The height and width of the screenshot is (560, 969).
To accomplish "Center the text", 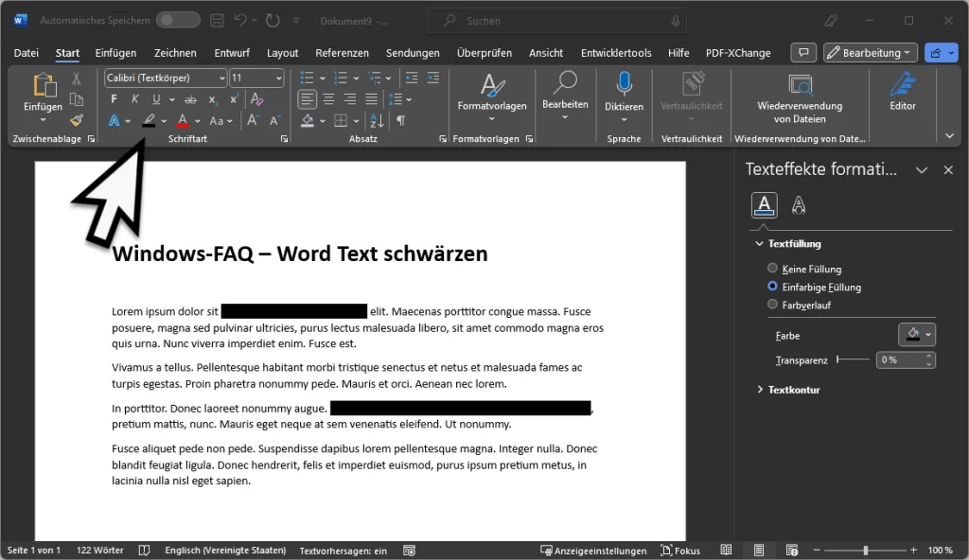I will (x=328, y=99).
